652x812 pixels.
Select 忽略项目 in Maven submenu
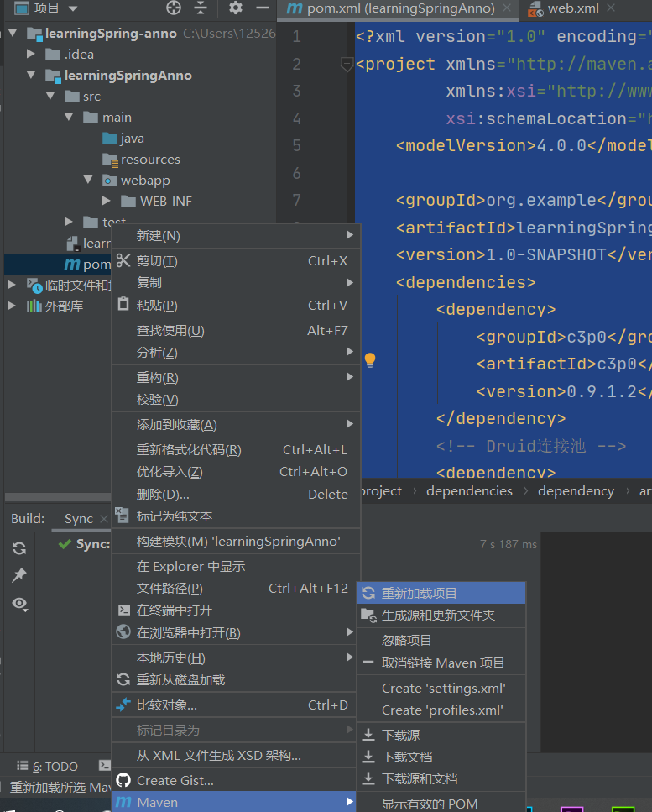(441, 641)
